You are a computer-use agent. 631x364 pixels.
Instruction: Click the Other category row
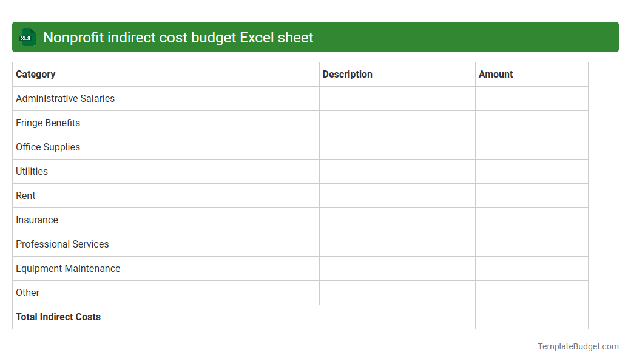(27, 292)
